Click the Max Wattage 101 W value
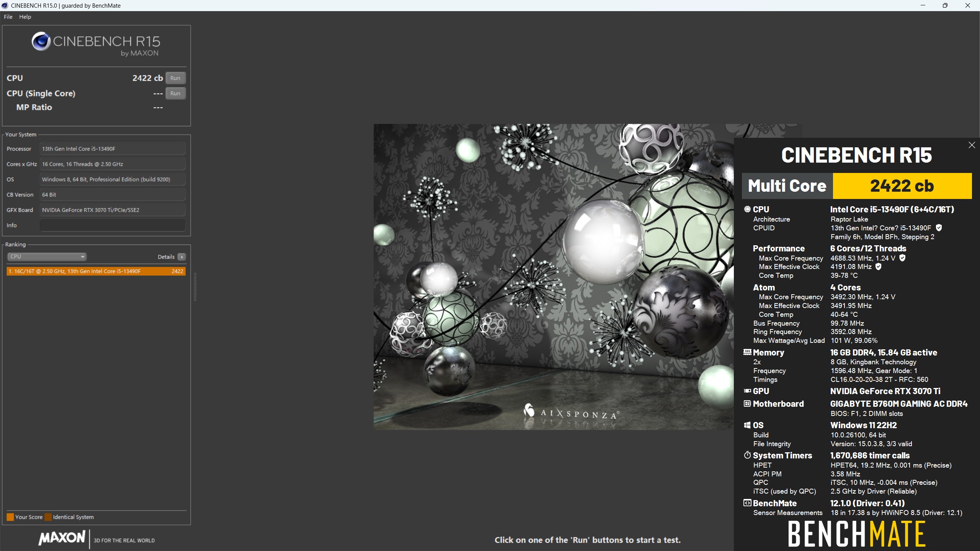Image resolution: width=980 pixels, height=551 pixels. pos(854,341)
